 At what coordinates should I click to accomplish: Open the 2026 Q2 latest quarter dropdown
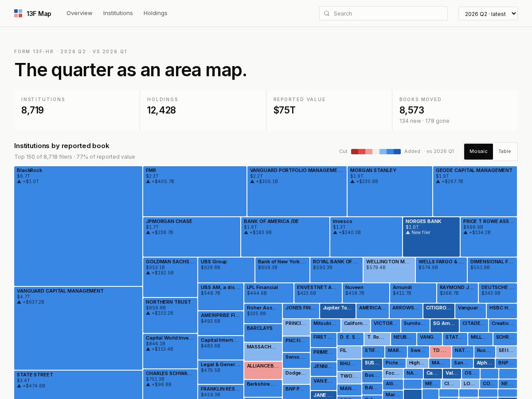pyautogui.click(x=488, y=13)
